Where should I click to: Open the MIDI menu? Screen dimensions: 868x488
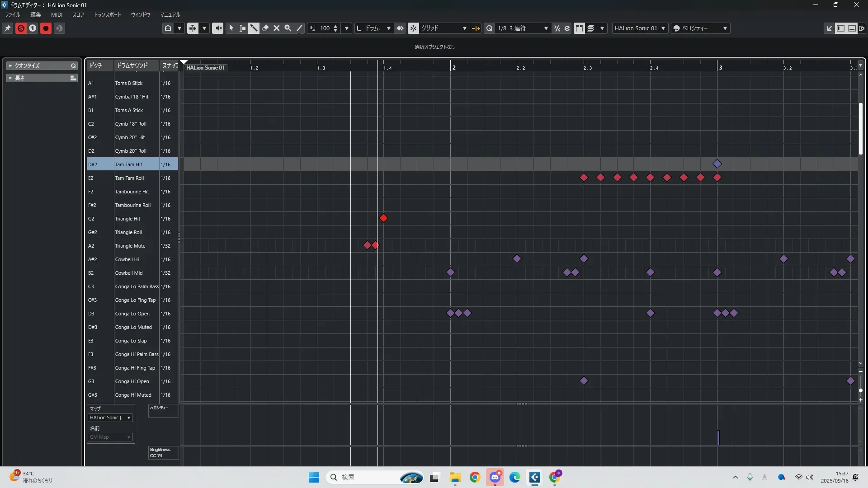click(x=57, y=14)
